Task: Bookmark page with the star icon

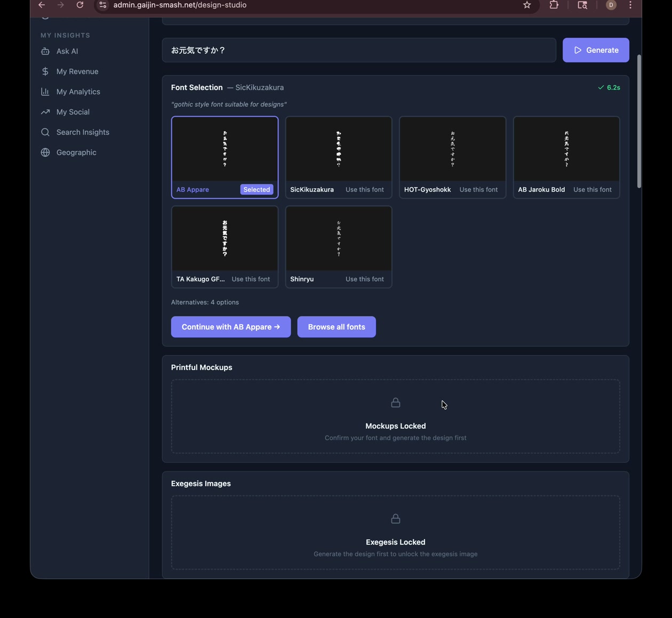Action: click(527, 5)
